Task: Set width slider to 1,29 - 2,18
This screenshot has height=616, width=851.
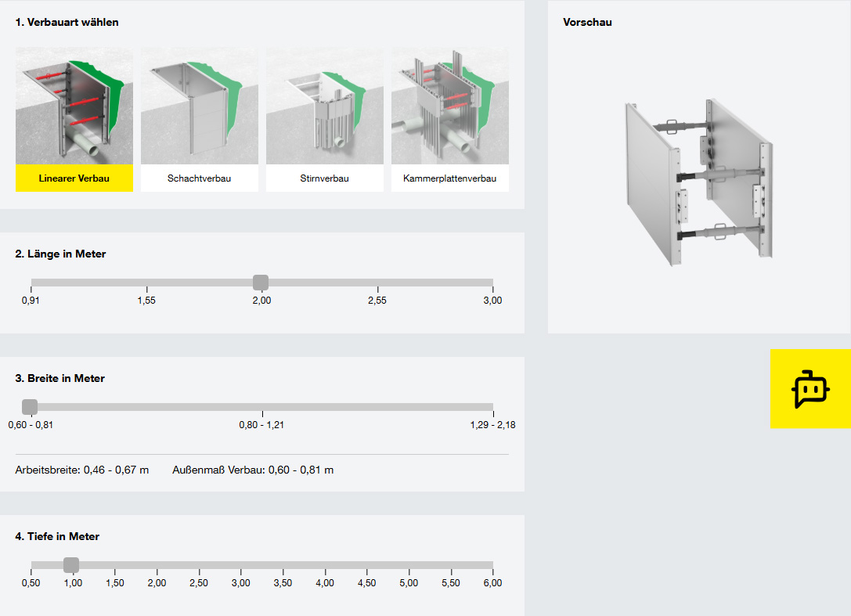Action: point(492,407)
